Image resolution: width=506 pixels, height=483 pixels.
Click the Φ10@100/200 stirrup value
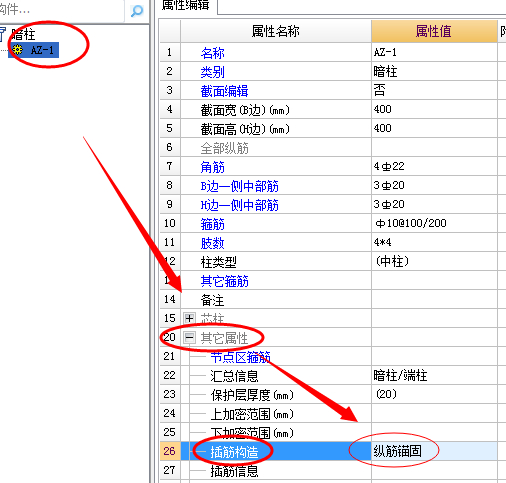coord(434,223)
